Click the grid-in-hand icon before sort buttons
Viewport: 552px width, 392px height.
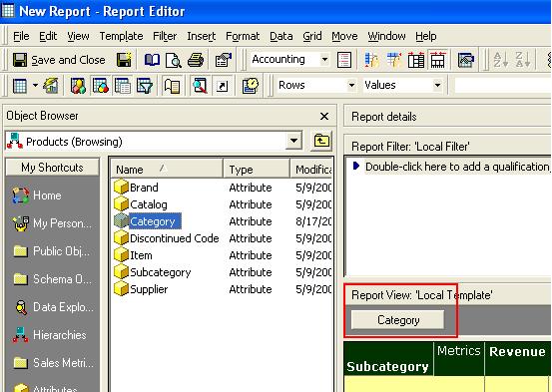click(x=466, y=60)
